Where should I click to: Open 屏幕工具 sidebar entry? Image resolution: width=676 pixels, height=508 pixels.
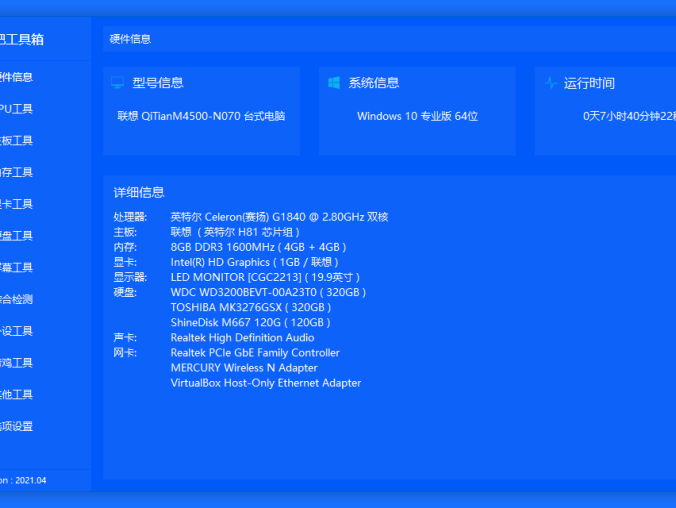(16, 268)
